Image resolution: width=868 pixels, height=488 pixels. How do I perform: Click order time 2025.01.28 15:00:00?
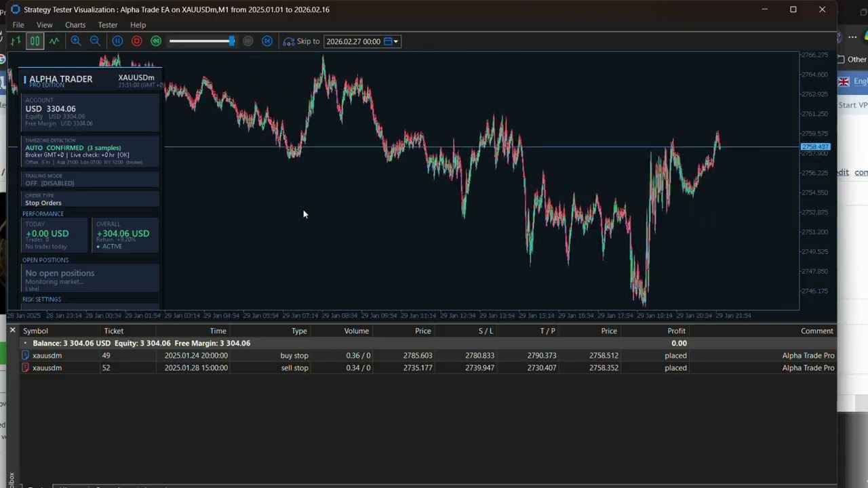click(196, 367)
